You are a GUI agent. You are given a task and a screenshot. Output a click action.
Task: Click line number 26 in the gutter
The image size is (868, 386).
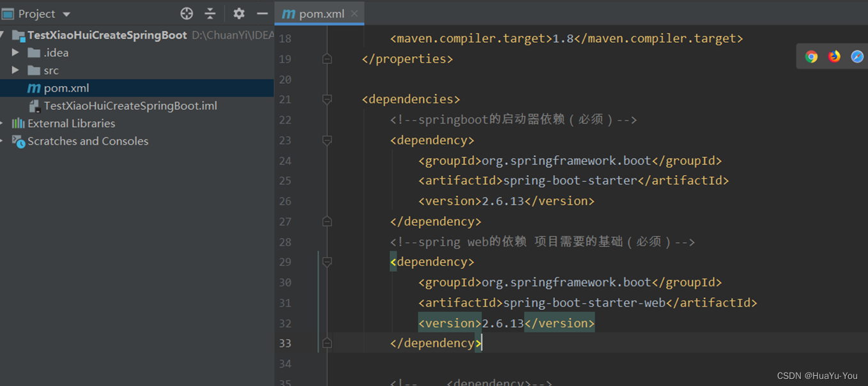coord(285,201)
